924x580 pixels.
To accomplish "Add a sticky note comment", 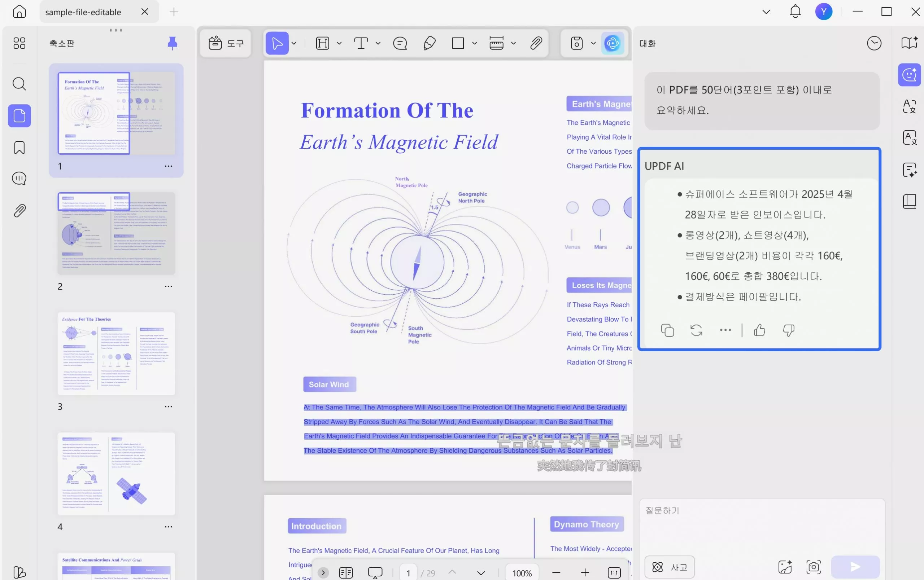I will click(400, 43).
